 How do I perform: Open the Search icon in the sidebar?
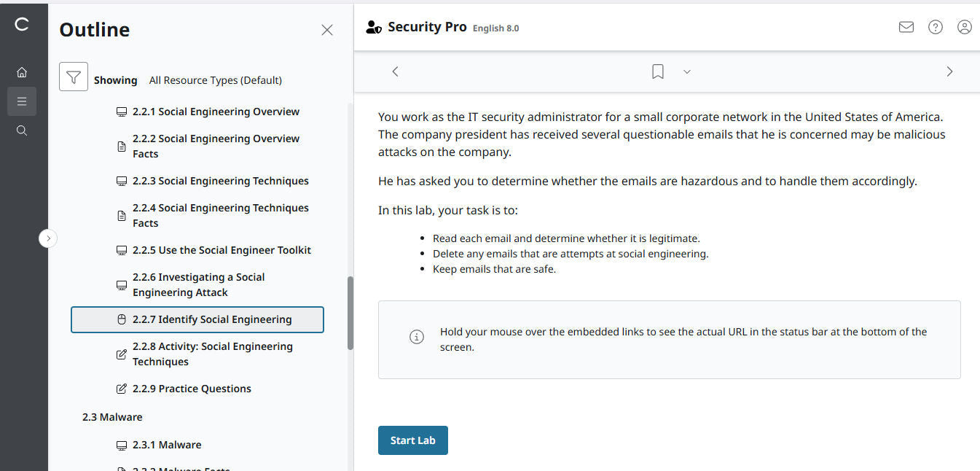click(x=22, y=130)
